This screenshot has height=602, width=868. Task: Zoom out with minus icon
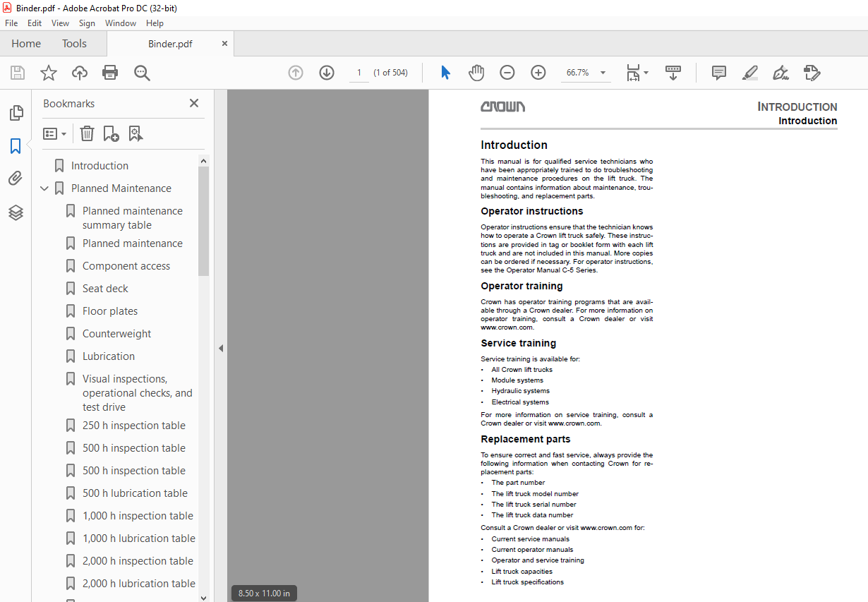[507, 73]
